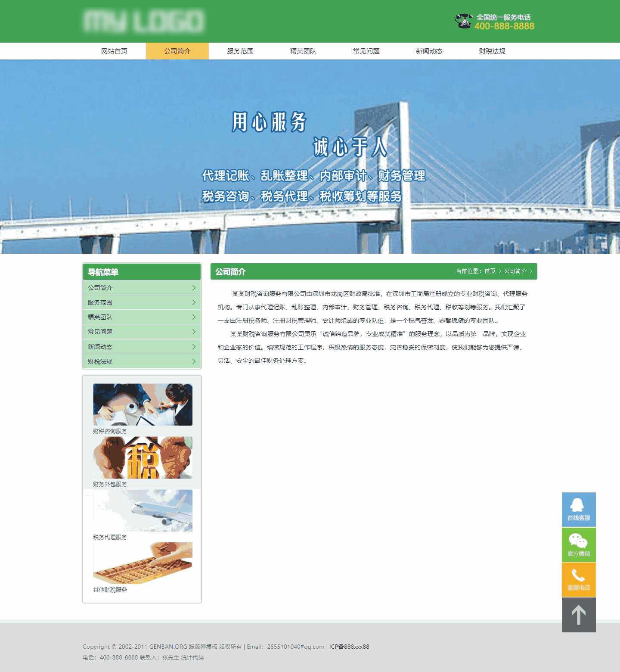Expand the 服务范围 sidebar chevron
This screenshot has height=672, width=620.
(x=194, y=302)
